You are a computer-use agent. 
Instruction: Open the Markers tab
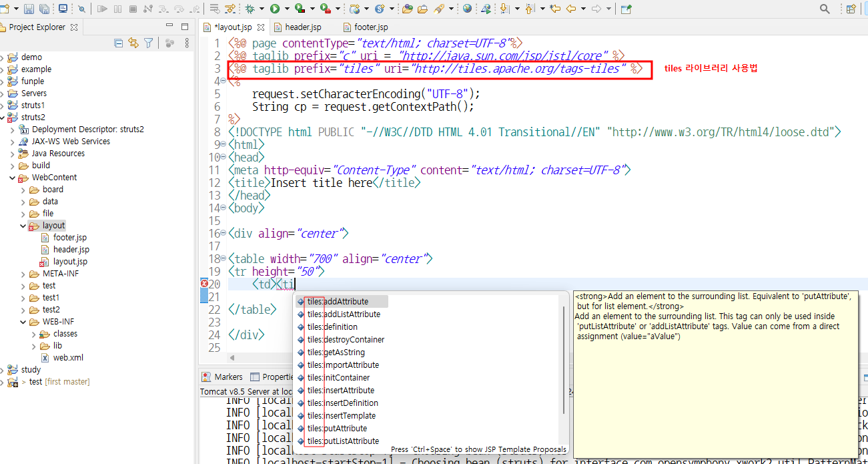tap(223, 377)
